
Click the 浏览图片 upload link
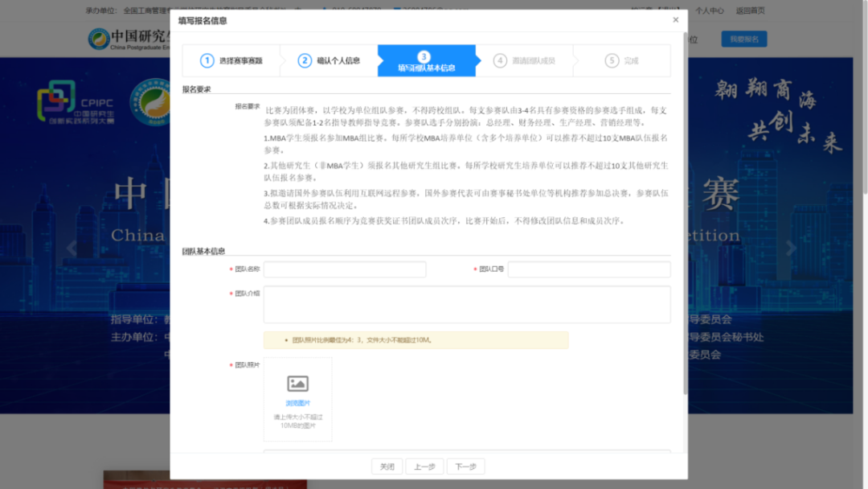297,403
